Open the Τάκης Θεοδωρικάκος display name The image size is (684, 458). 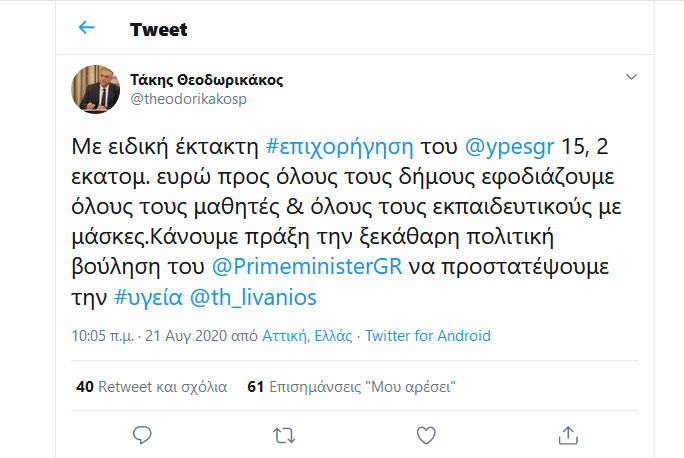pos(200,80)
